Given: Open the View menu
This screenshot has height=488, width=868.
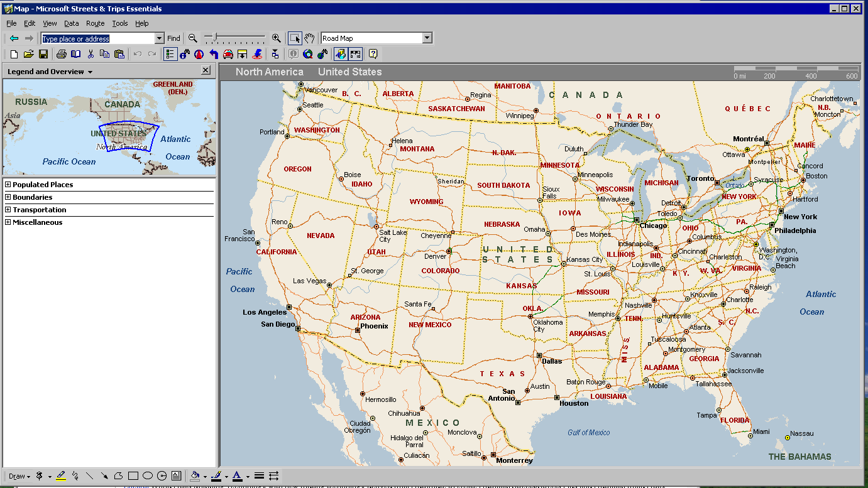Looking at the screenshot, I should pos(50,23).
